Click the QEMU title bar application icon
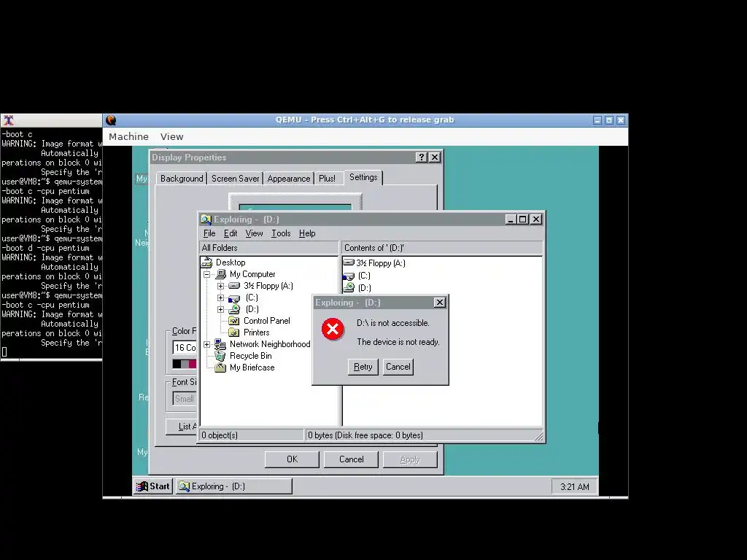The width and height of the screenshot is (747, 560). point(111,120)
